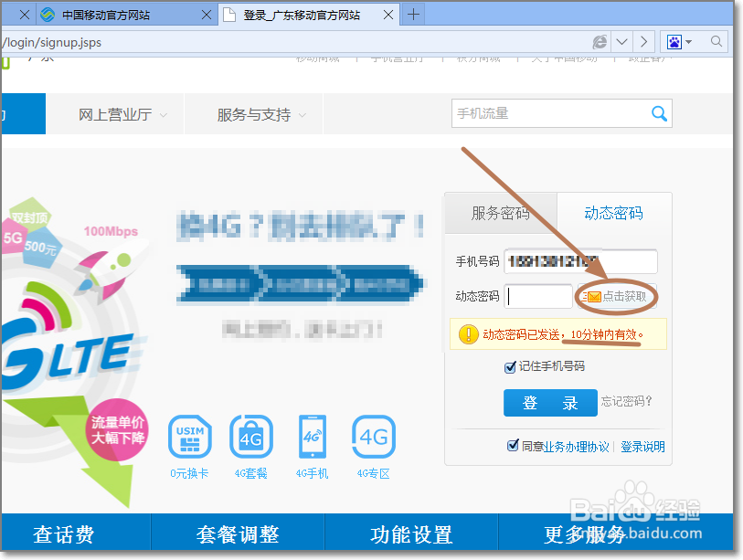The image size is (743, 560).
Task: Click the forward arrow in address bar
Action: tap(644, 42)
